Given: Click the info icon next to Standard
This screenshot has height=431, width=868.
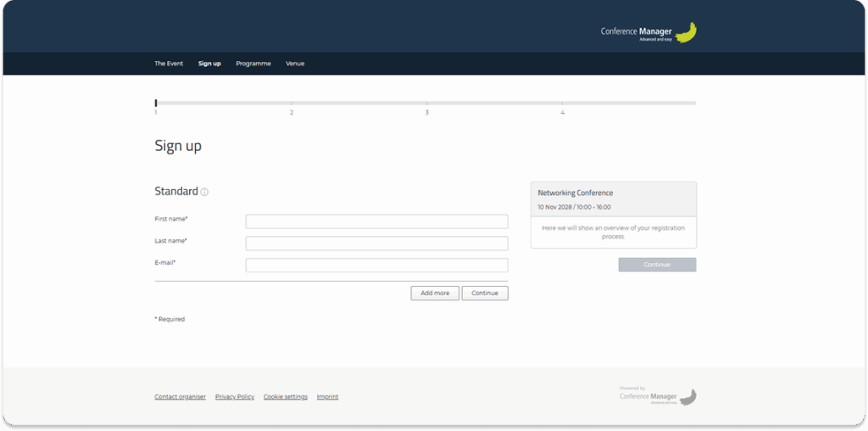Looking at the screenshot, I should click(204, 193).
